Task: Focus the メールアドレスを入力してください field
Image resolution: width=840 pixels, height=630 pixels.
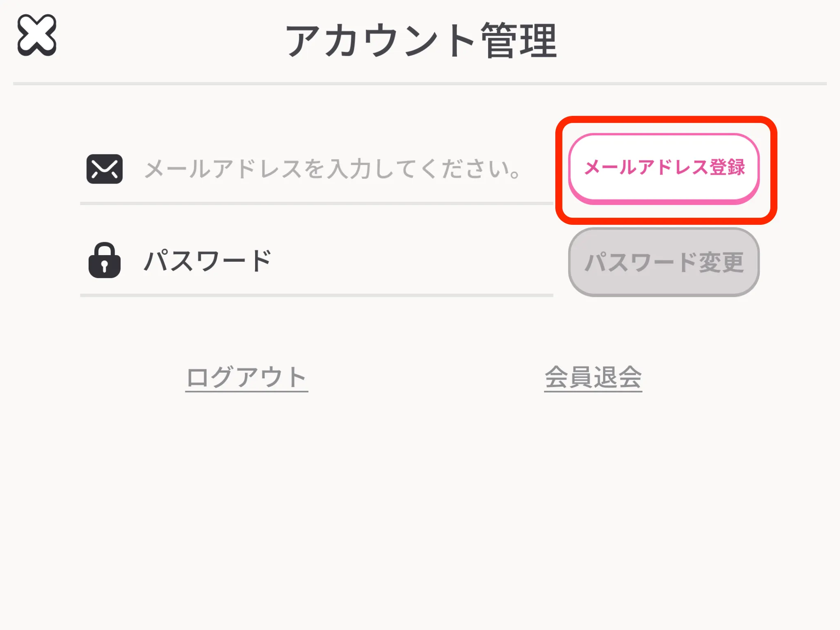Action: click(x=332, y=169)
